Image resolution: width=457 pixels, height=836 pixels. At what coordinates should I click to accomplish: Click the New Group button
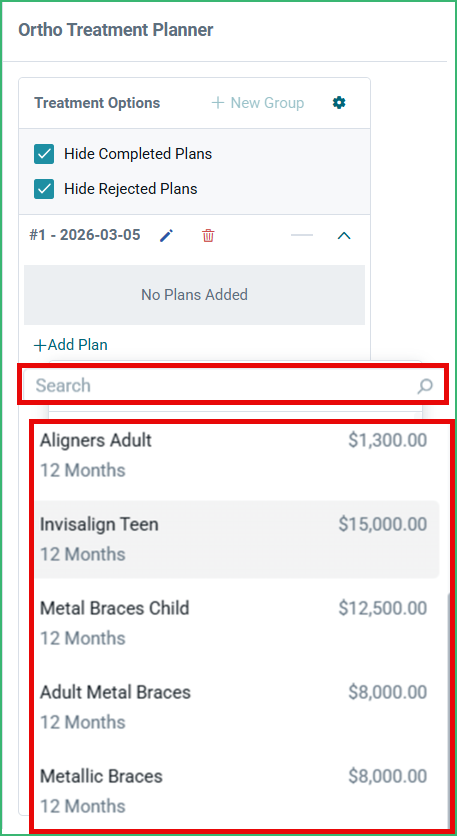[x=258, y=103]
